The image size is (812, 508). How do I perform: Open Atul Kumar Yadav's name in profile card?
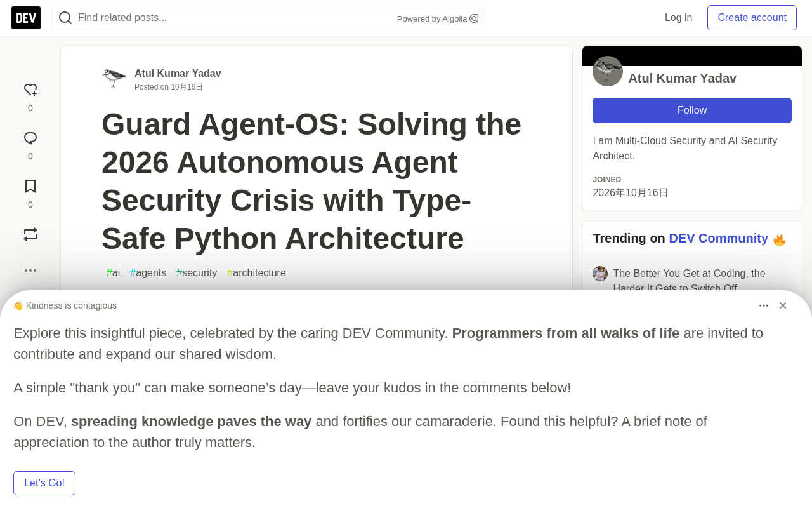pyautogui.click(x=683, y=78)
